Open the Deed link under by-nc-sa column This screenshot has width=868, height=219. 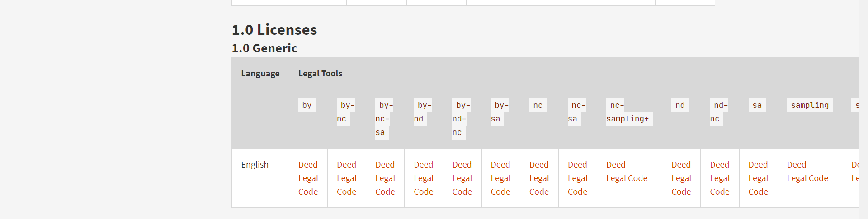click(385, 165)
